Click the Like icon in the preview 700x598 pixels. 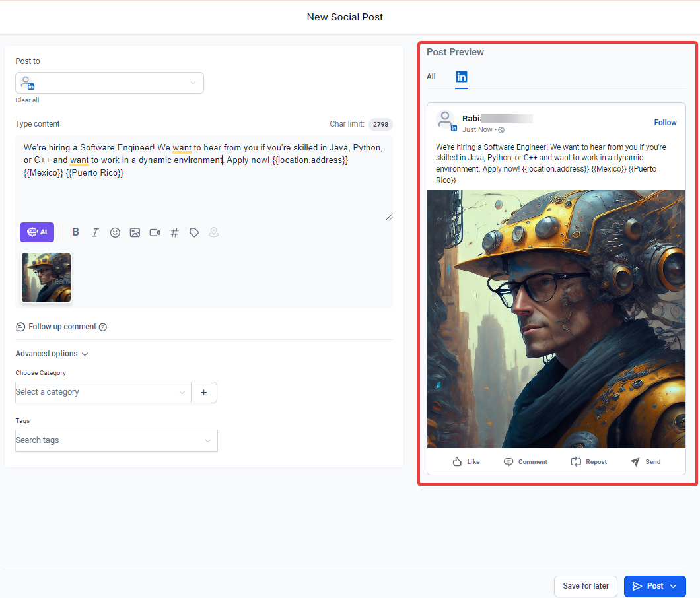[457, 461]
